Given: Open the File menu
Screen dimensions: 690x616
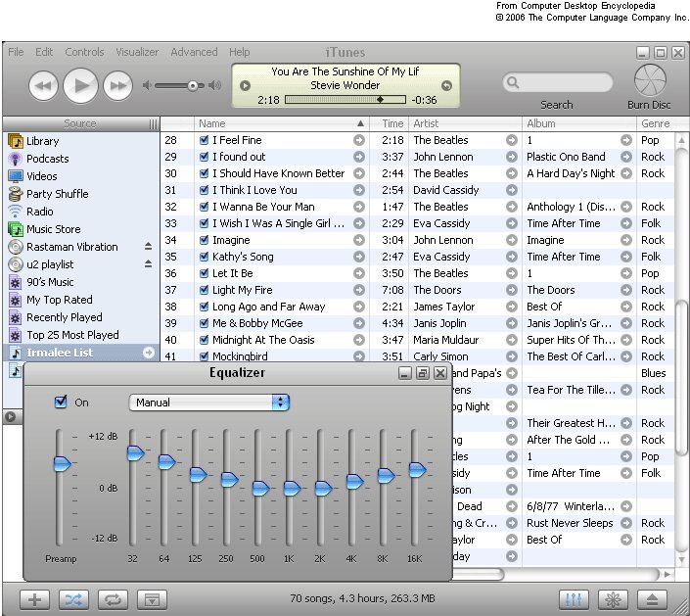Looking at the screenshot, I should [x=16, y=52].
